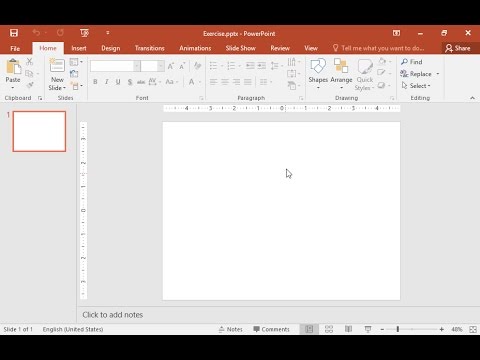This screenshot has width=480, height=360.
Task: Open the Review tab
Action: click(x=280, y=48)
